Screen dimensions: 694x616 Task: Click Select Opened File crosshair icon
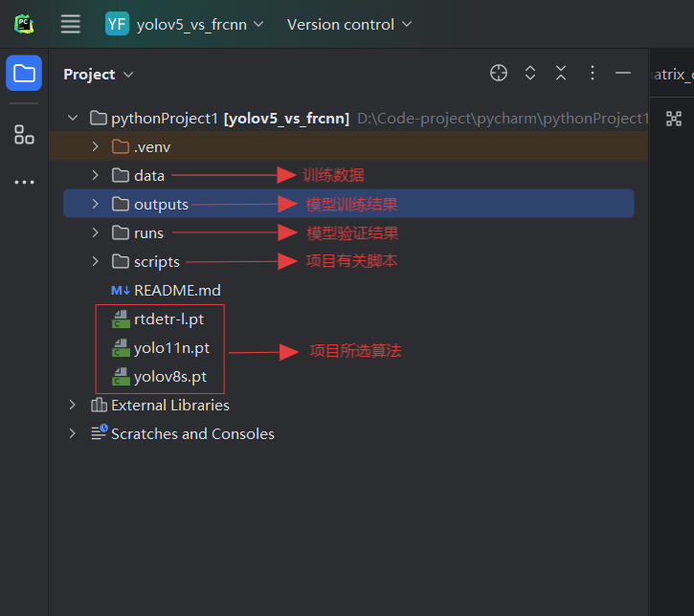(499, 74)
